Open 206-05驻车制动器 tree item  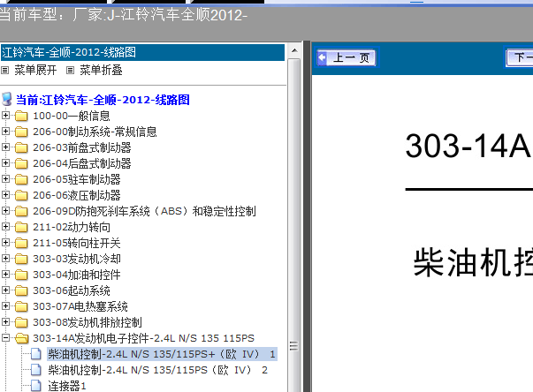(77, 179)
